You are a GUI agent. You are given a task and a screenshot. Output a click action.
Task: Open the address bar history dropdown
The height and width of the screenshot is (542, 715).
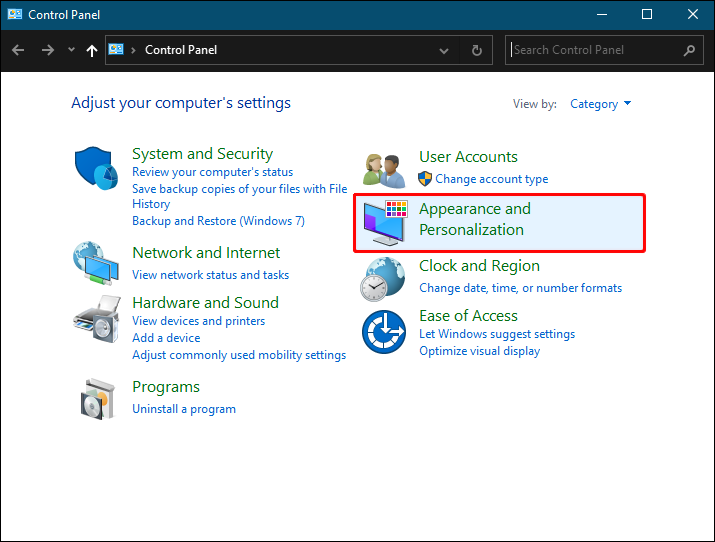[444, 51]
